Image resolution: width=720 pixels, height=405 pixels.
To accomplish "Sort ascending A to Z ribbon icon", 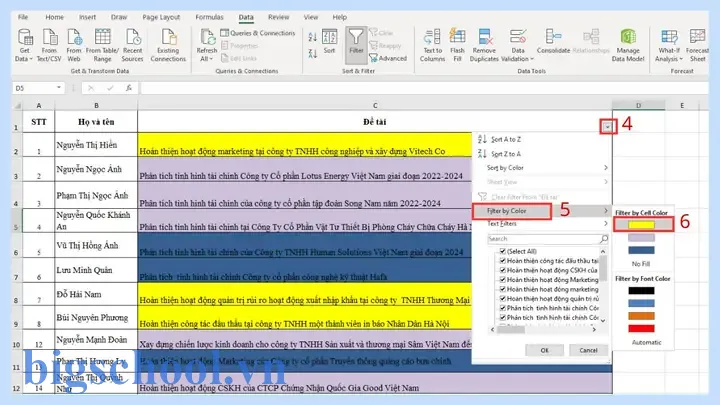I will [313, 38].
